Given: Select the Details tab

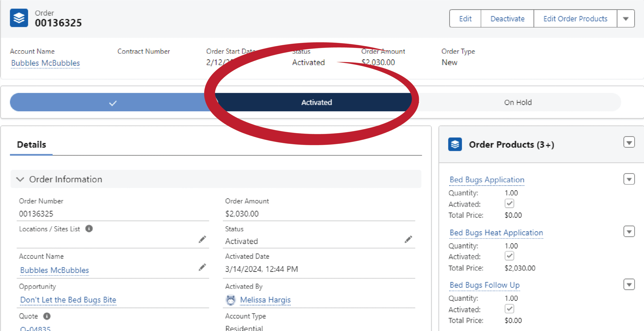Looking at the screenshot, I should pyautogui.click(x=31, y=145).
